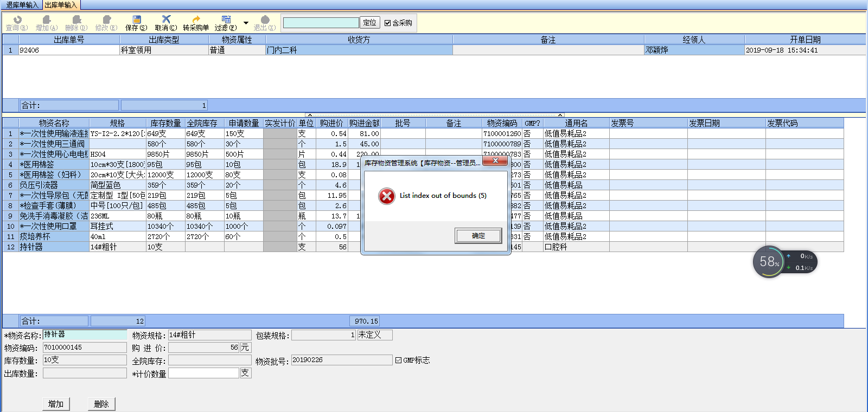Click the 修改(E) edit toolbar icon
The image size is (868, 412).
tap(106, 23)
